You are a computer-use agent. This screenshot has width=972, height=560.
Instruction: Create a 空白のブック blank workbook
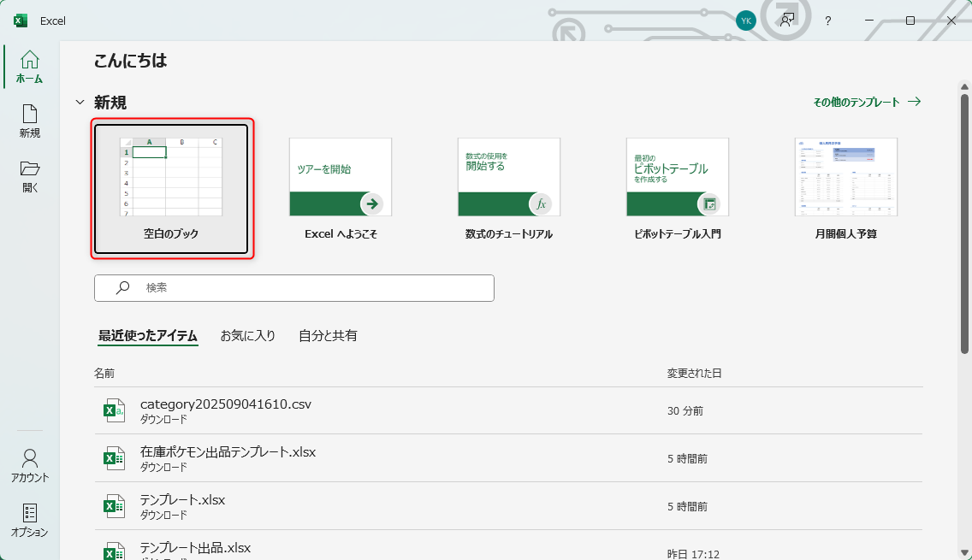pyautogui.click(x=171, y=189)
